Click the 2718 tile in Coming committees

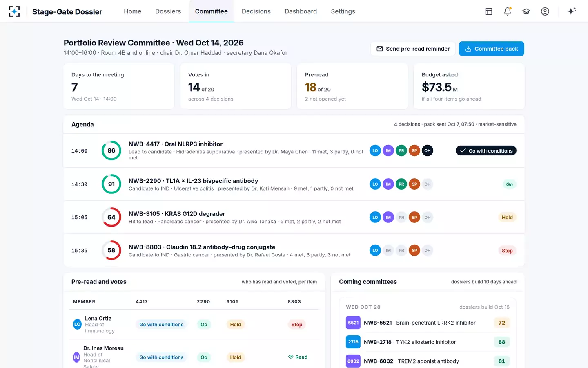tap(353, 342)
